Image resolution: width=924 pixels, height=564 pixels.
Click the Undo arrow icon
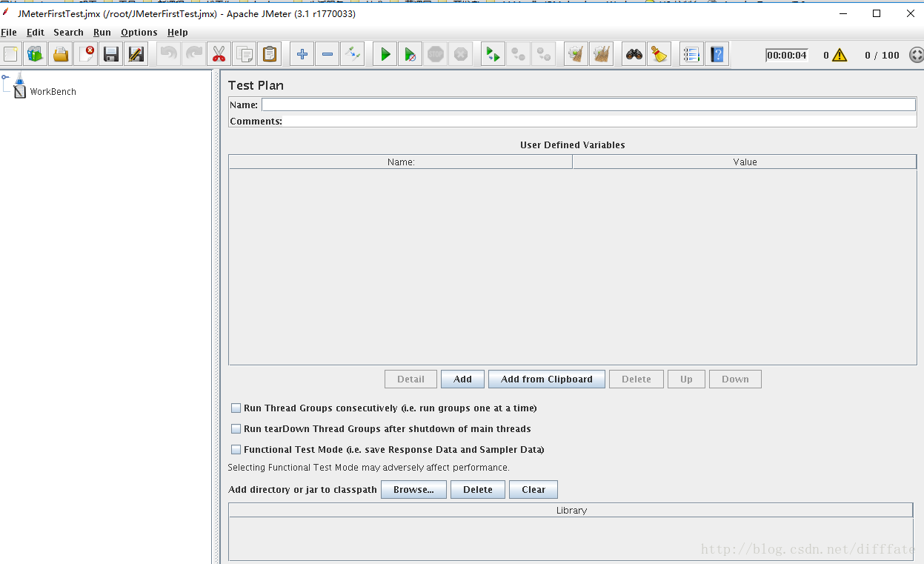169,54
